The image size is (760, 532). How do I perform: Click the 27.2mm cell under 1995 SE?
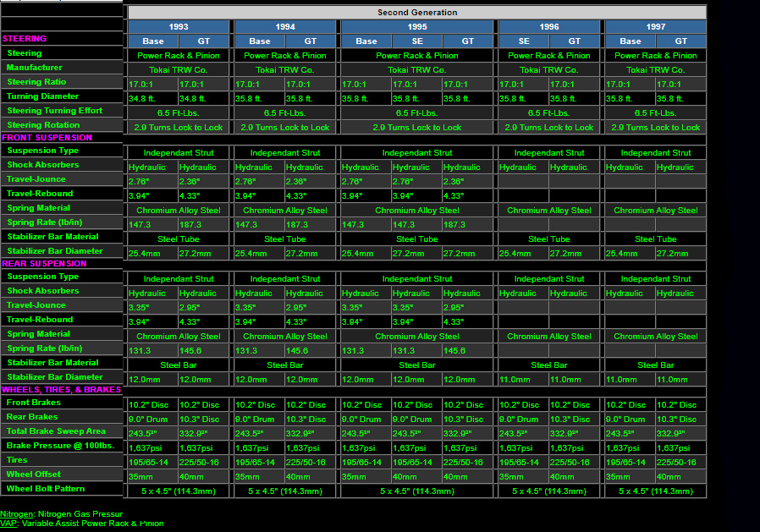[x=417, y=254]
